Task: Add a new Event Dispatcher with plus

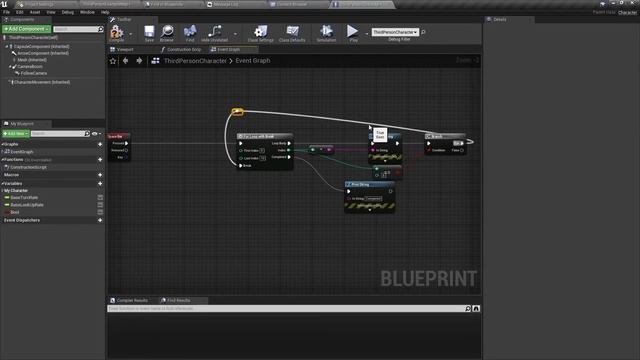Action: (x=100, y=220)
